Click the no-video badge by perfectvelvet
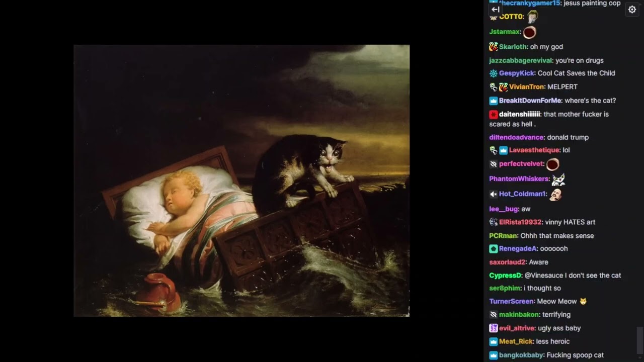Viewport: 644px width, 362px height. pos(493,164)
